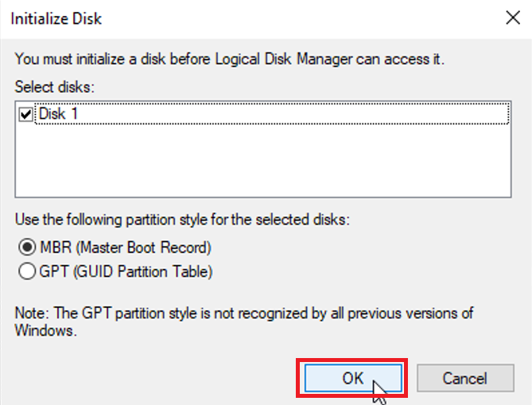Click the Cancel button
Image resolution: width=532 pixels, height=405 pixels.
(463, 378)
